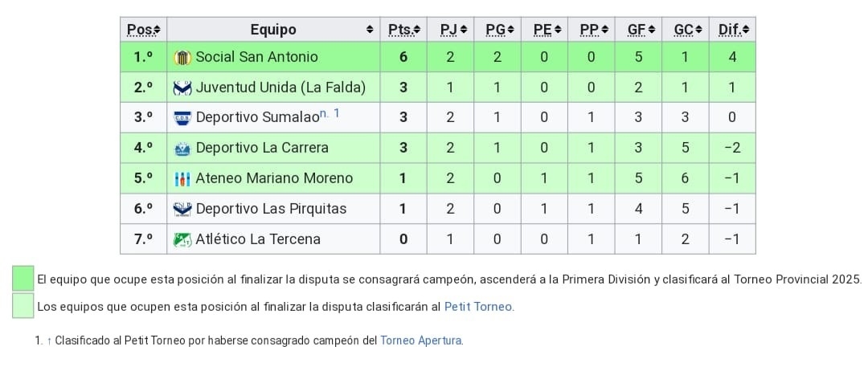Sort table by Equipo column arrows
The width and height of the screenshot is (868, 367).
(x=370, y=30)
